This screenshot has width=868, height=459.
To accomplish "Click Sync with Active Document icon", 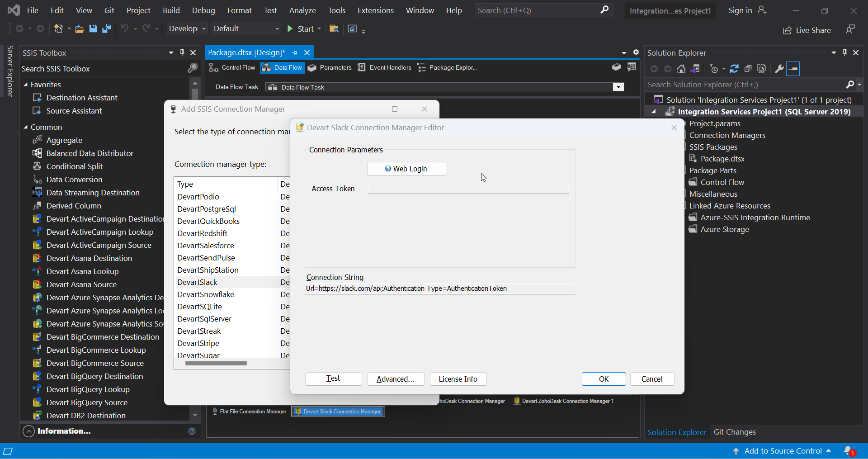I will 734,69.
